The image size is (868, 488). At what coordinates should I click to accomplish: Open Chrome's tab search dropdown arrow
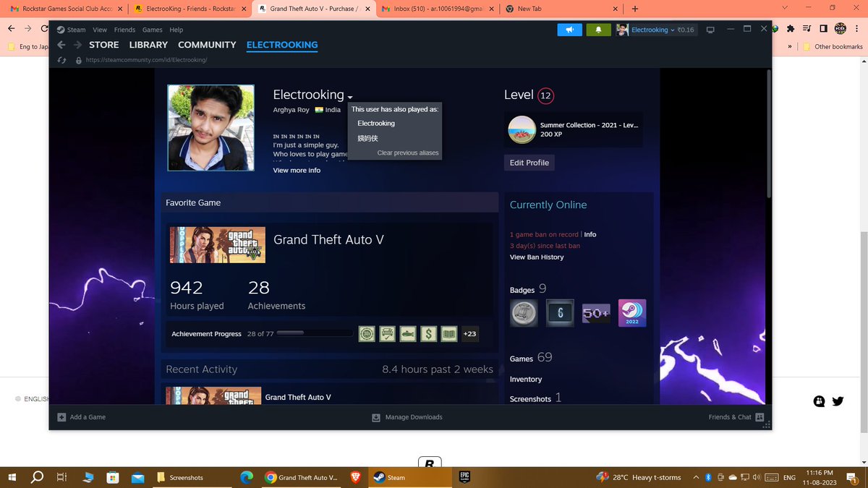click(786, 8)
